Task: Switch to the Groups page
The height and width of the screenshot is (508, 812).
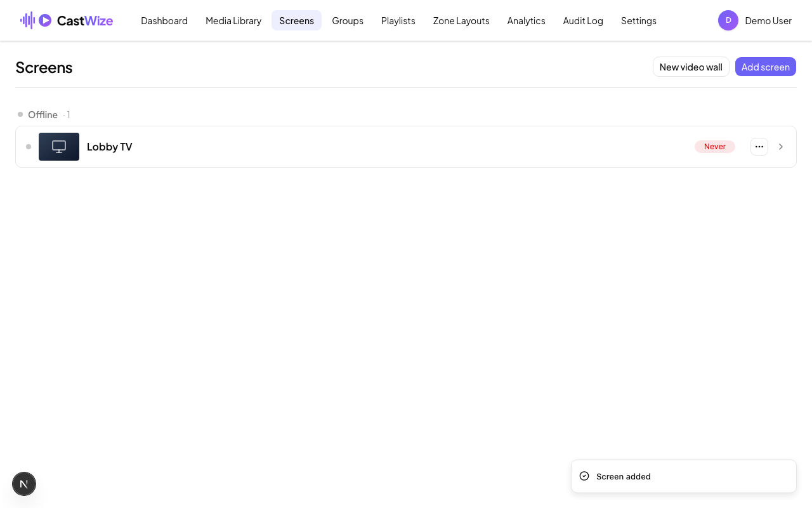Action: click(348, 20)
